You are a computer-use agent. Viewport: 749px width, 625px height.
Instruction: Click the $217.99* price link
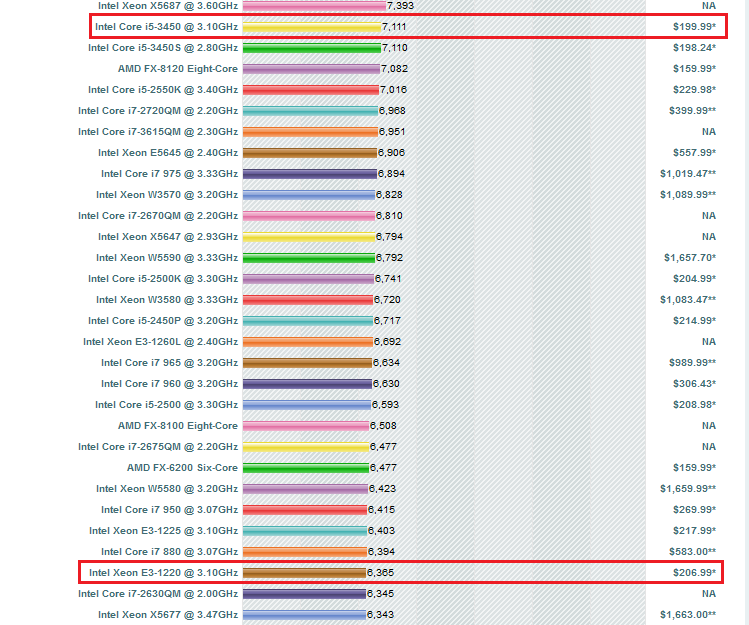695,531
